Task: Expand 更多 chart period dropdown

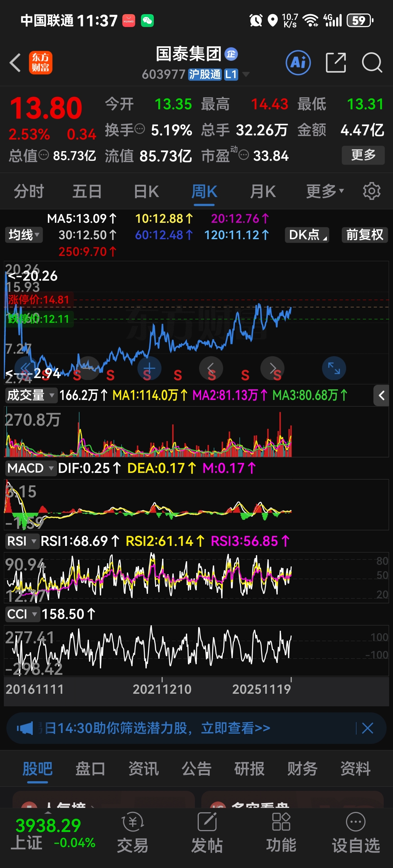Action: pyautogui.click(x=325, y=191)
